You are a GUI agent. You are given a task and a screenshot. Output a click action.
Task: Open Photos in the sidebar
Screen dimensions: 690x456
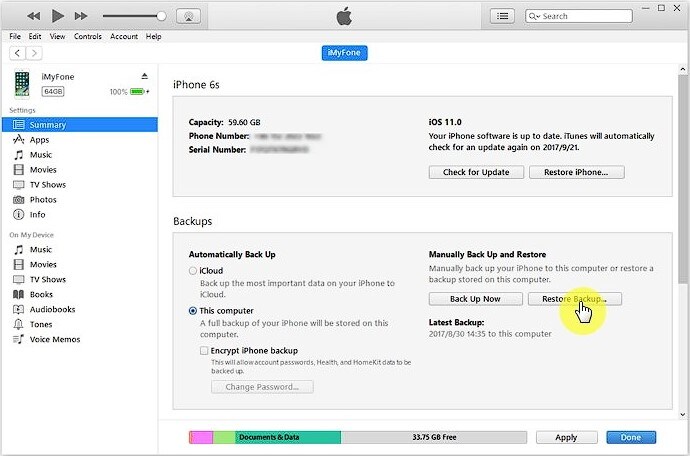click(79, 200)
